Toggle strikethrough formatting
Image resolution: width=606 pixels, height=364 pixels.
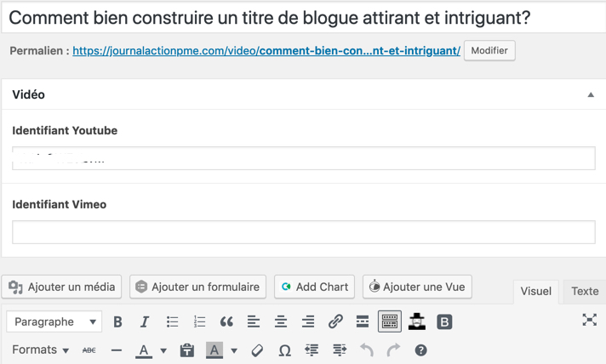89,350
